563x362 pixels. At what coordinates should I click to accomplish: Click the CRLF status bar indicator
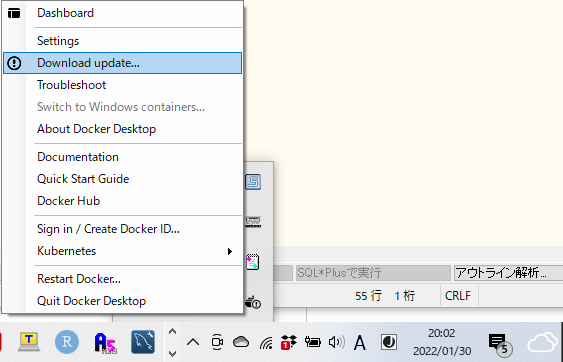tap(458, 296)
